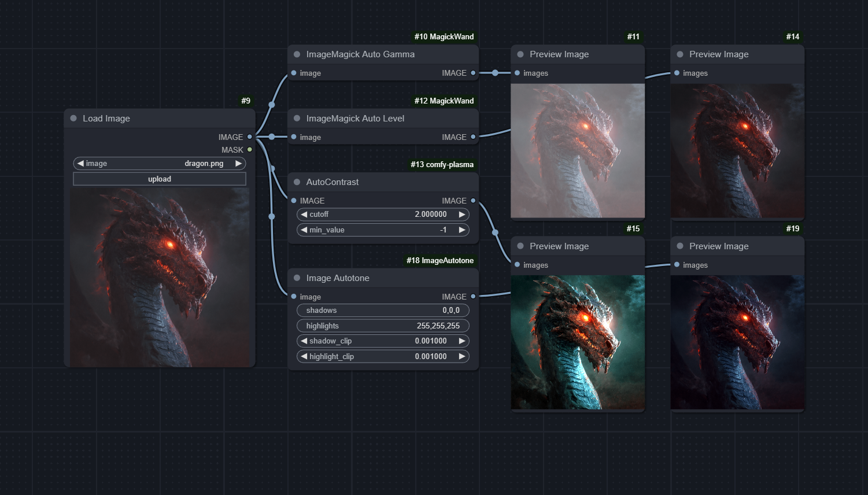Click link midpoint dot between AutoContrast and Preview #15
868x495 pixels.
495,232
